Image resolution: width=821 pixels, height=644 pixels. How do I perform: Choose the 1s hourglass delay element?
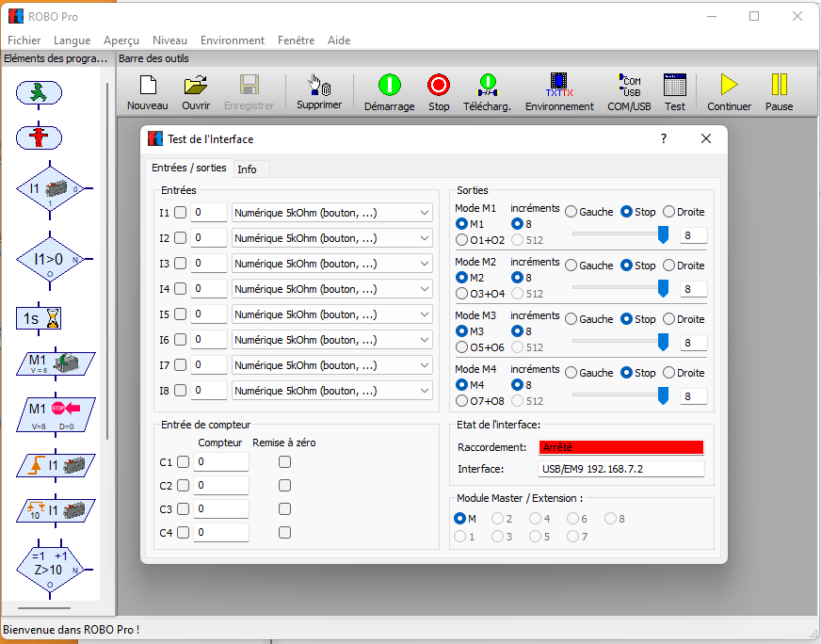(x=39, y=318)
